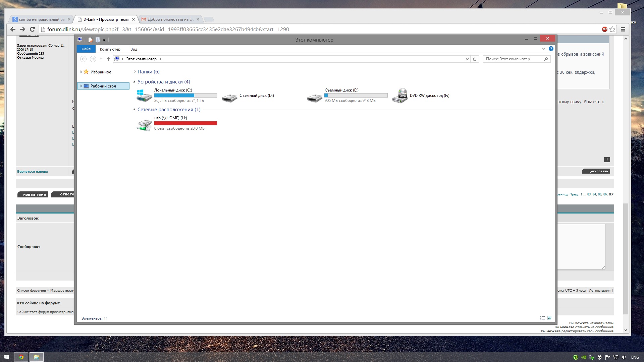This screenshot has width=644, height=362.
Task: Switch to large icons view in status bar
Action: click(x=550, y=318)
